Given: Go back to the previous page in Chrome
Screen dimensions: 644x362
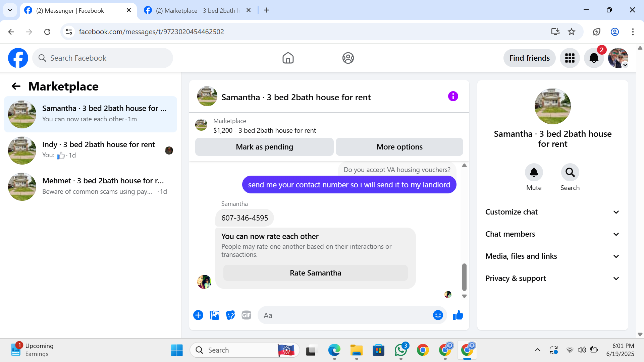Looking at the screenshot, I should point(11,32).
